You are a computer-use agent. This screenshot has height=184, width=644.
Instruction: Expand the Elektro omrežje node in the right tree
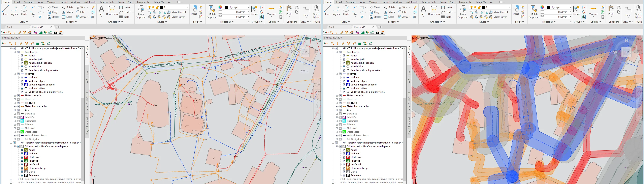[x=337, y=96]
